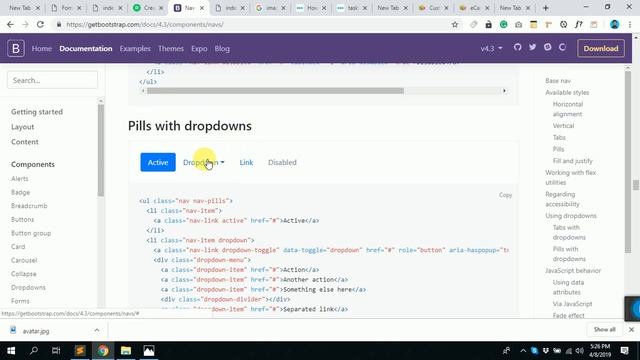The image size is (640, 360).
Task: Open the Expo nav item
Action: [x=199, y=49]
